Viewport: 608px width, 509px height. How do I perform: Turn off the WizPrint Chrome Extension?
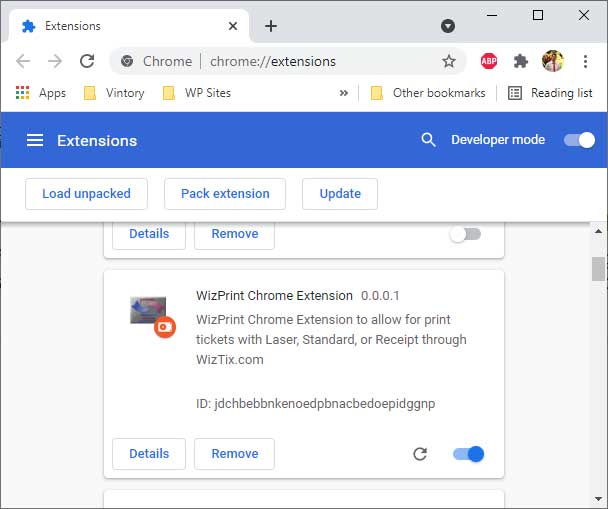point(468,454)
